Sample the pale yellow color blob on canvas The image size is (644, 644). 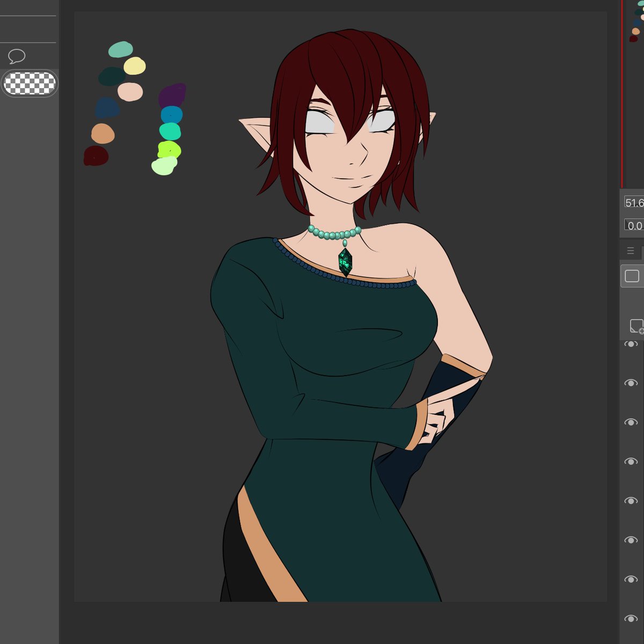click(135, 66)
